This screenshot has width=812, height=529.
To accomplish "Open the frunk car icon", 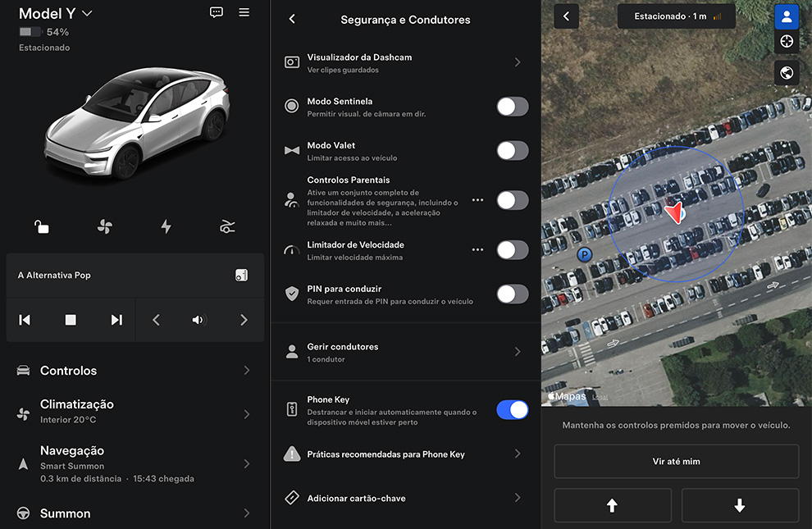I will [228, 227].
